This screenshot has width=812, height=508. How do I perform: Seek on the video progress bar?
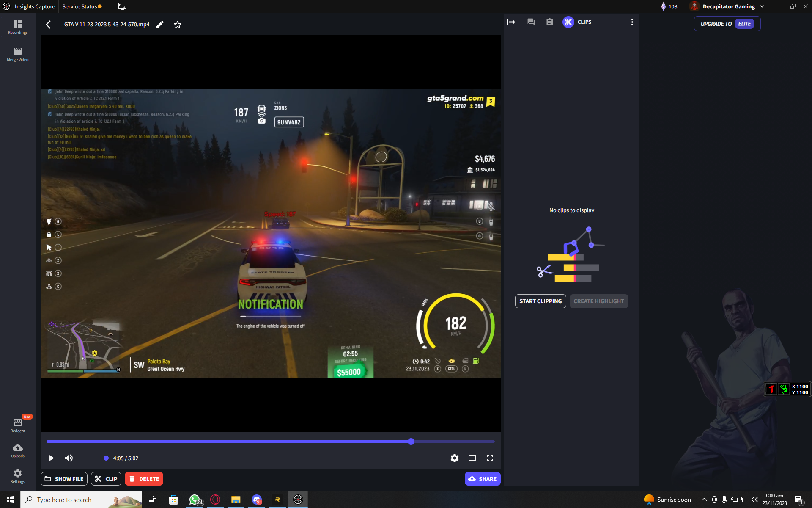(271, 442)
